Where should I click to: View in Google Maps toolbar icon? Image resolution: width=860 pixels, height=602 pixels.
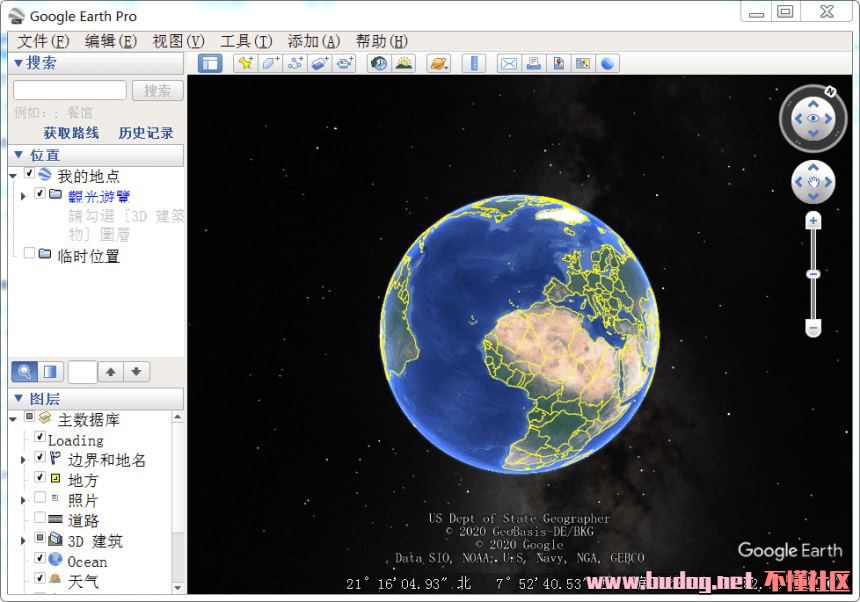(x=583, y=64)
